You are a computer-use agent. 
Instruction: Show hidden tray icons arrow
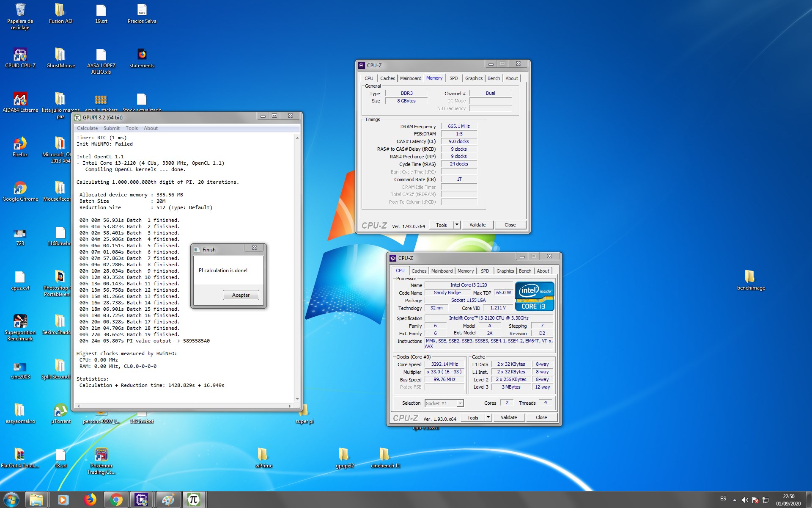point(735,500)
